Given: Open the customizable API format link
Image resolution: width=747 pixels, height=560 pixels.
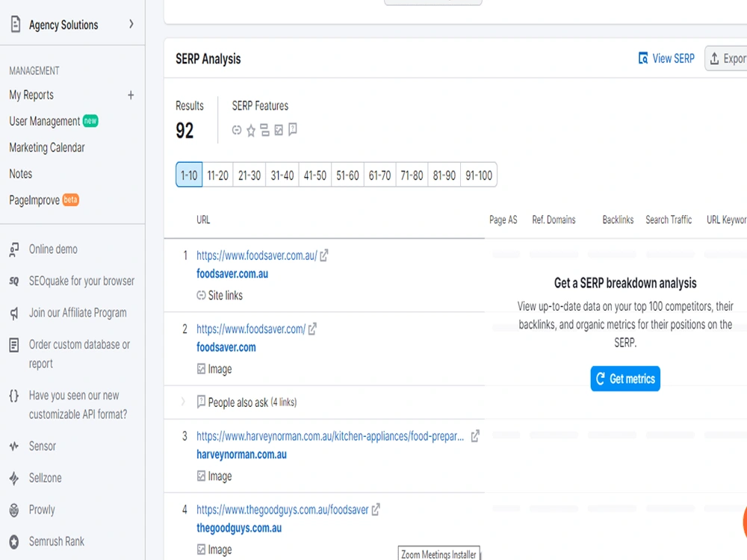Looking at the screenshot, I should click(78, 405).
